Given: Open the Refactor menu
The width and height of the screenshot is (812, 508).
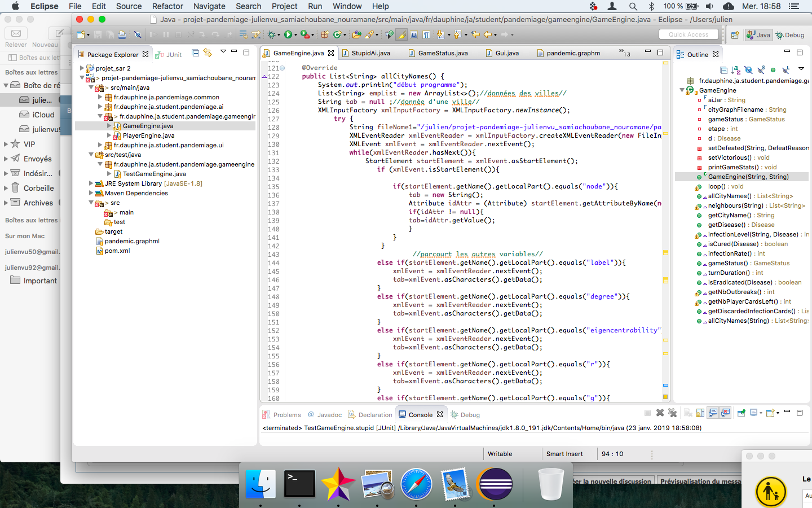Looking at the screenshot, I should pyautogui.click(x=167, y=6).
